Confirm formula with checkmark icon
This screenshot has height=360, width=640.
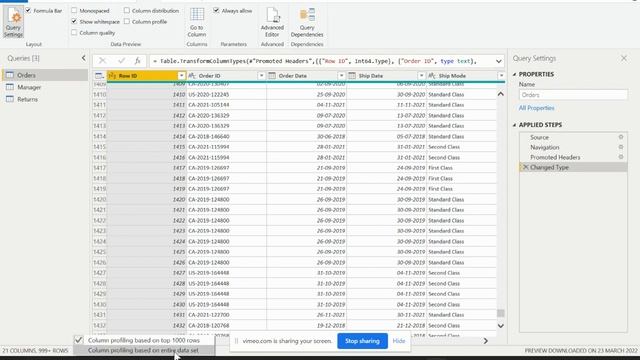(x=121, y=61)
